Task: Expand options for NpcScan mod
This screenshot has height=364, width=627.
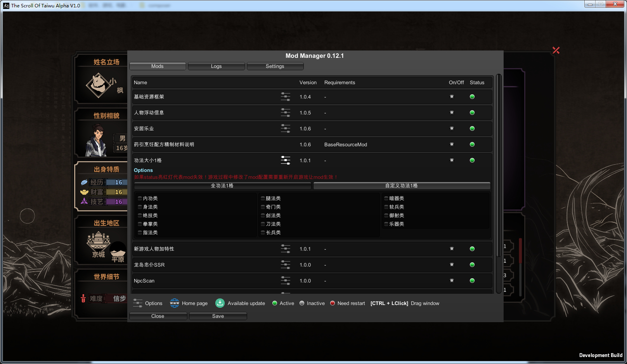Action: pyautogui.click(x=286, y=281)
